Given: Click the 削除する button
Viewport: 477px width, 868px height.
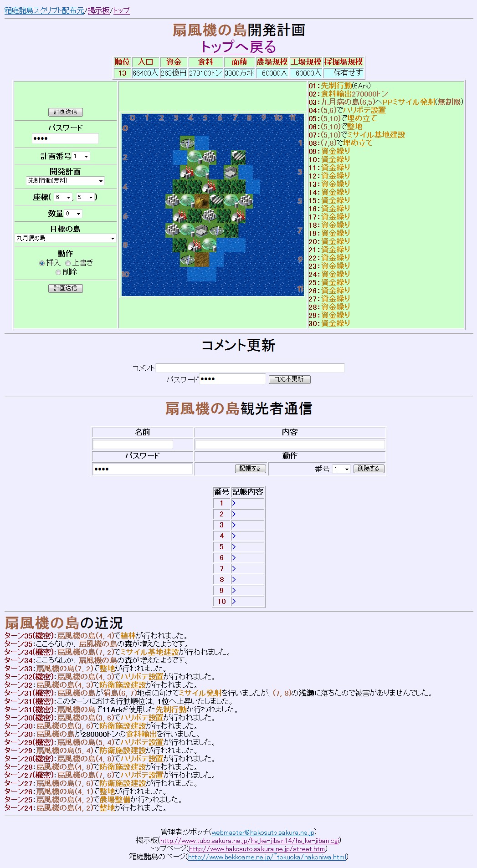Looking at the screenshot, I should click(x=369, y=469).
